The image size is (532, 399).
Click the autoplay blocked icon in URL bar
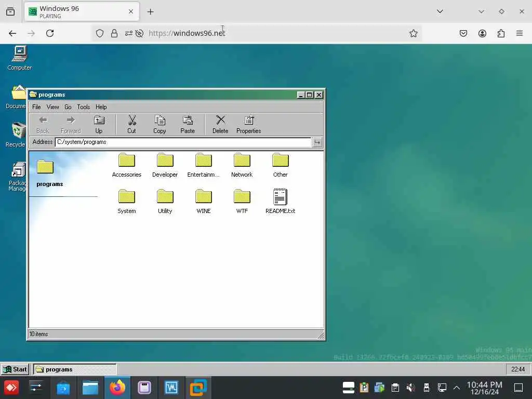pyautogui.click(x=139, y=33)
